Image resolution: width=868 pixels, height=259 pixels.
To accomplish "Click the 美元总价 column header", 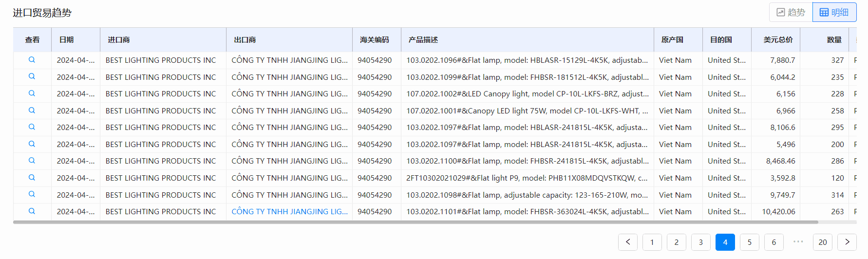I will pos(778,40).
